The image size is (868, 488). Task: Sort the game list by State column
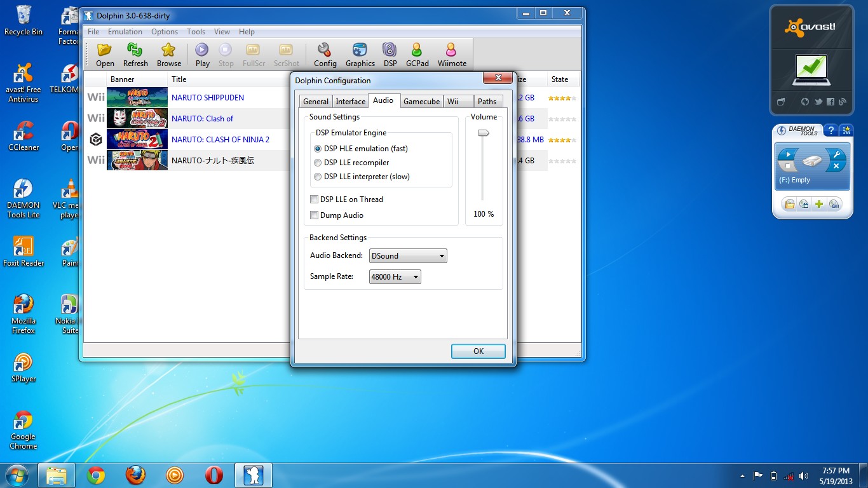click(563, 79)
